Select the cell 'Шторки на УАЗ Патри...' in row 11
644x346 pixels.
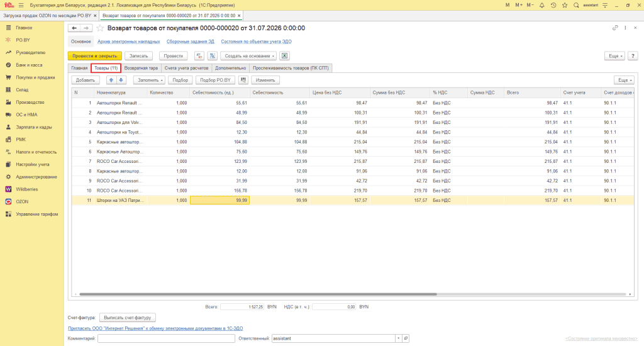(x=120, y=201)
